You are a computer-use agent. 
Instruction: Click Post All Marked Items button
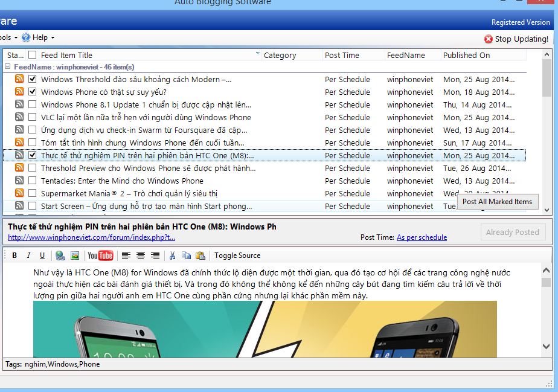click(x=497, y=202)
